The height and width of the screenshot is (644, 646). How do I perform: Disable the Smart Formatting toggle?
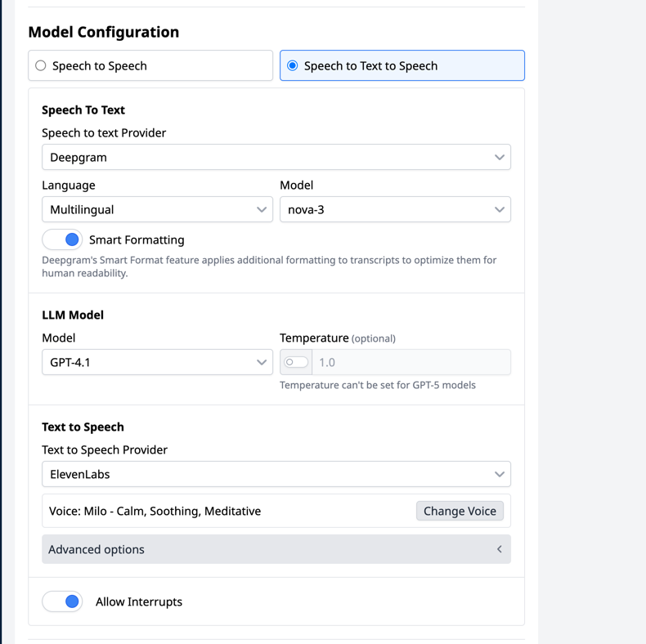63,239
